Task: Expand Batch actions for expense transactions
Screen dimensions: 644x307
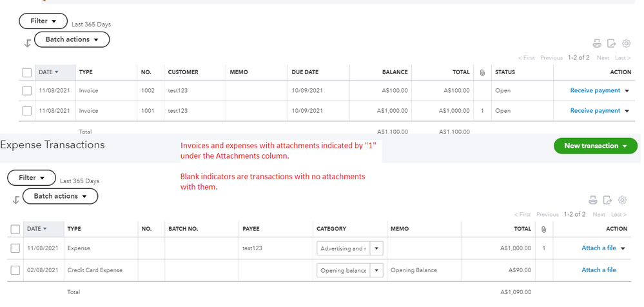Action: pyautogui.click(x=60, y=196)
